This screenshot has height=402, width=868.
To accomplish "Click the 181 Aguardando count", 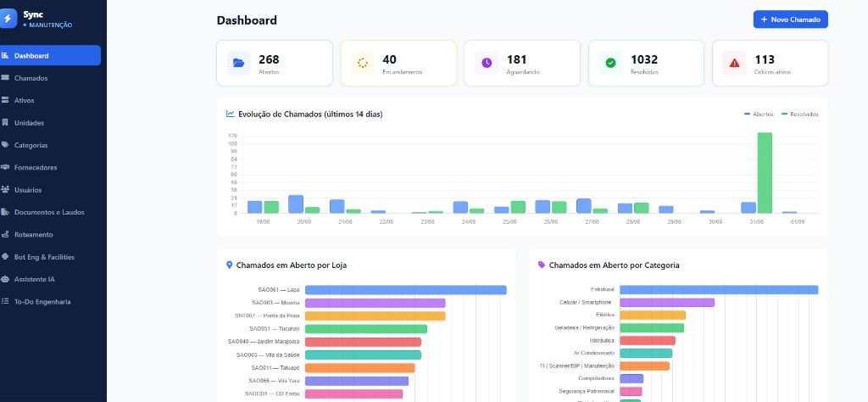I will coord(516,59).
